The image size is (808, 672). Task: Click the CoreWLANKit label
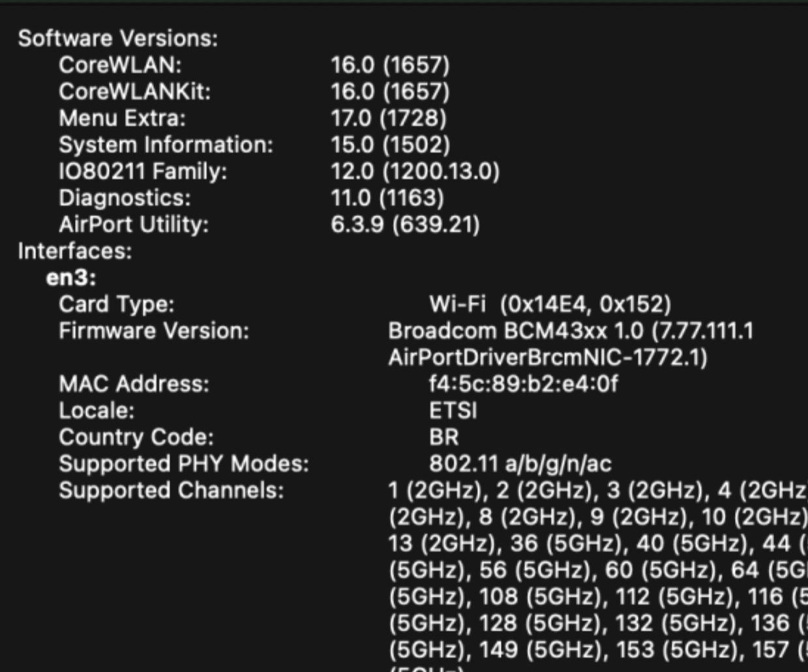134,91
